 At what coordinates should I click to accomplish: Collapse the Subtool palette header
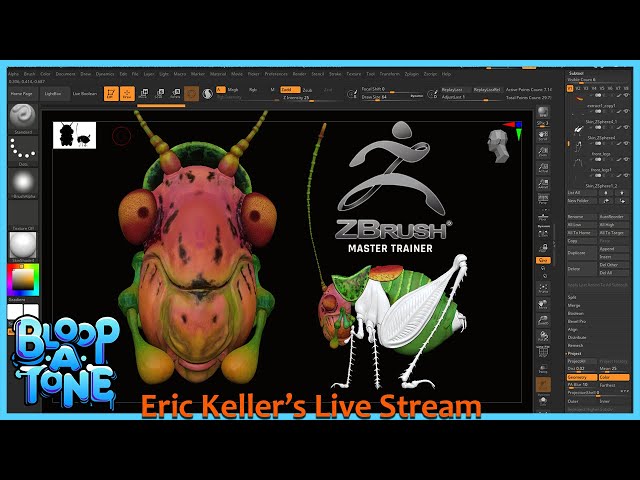click(x=577, y=73)
